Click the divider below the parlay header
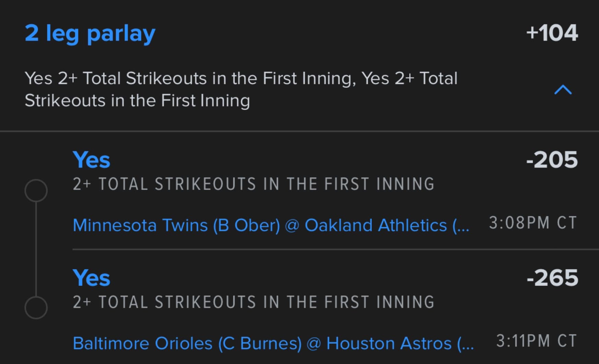The height and width of the screenshot is (364, 599). point(299,131)
